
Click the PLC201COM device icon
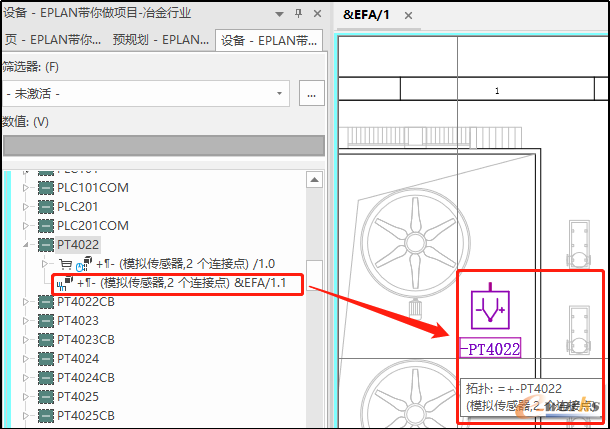(46, 226)
